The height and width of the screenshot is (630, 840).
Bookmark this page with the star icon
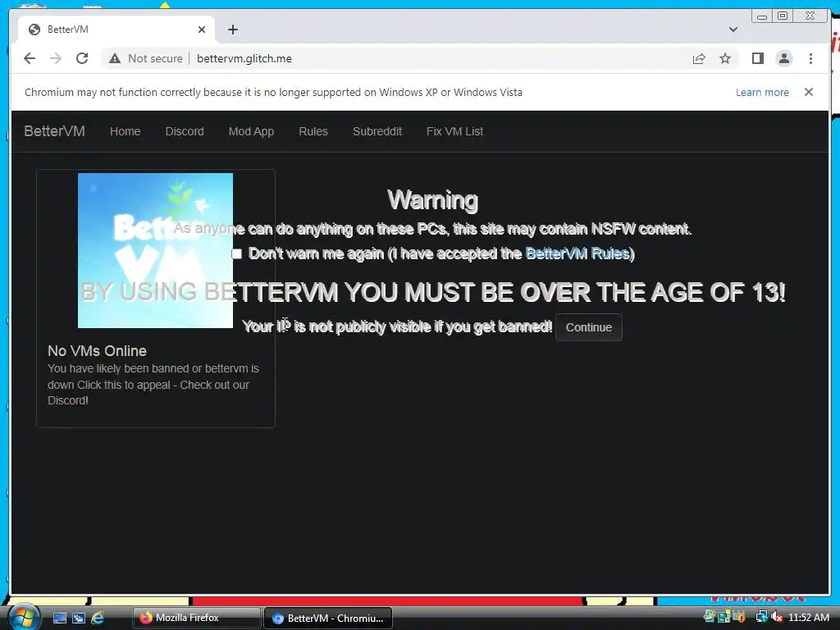click(x=725, y=58)
